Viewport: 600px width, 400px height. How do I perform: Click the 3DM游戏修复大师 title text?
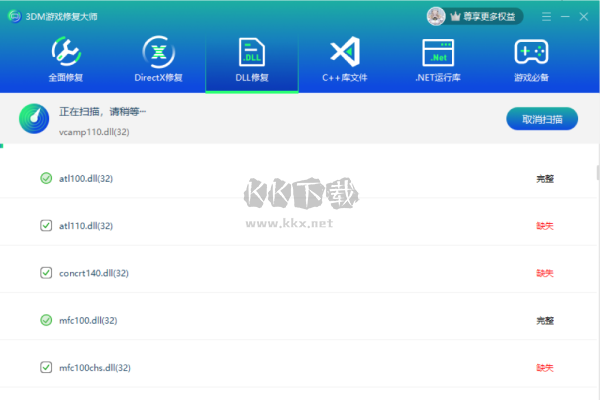pos(61,16)
